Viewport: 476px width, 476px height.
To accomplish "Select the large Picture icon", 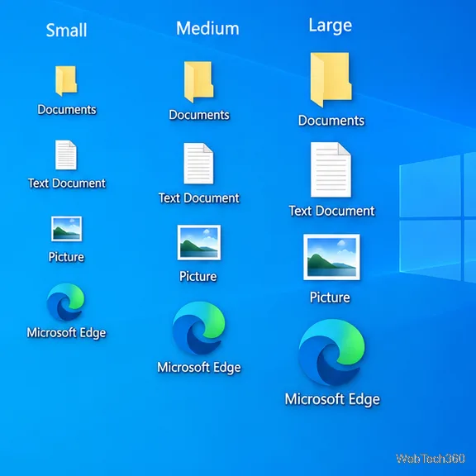I will (x=331, y=257).
